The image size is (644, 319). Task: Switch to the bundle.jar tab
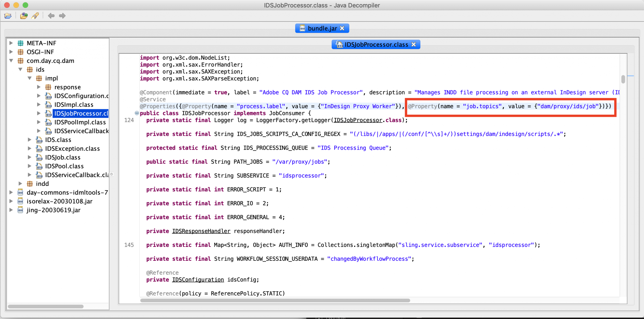point(321,28)
